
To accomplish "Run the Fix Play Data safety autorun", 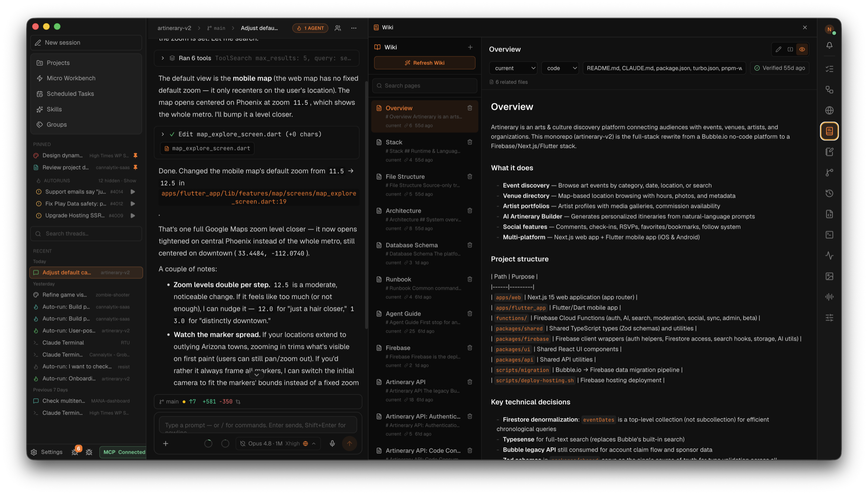I will click(x=133, y=204).
